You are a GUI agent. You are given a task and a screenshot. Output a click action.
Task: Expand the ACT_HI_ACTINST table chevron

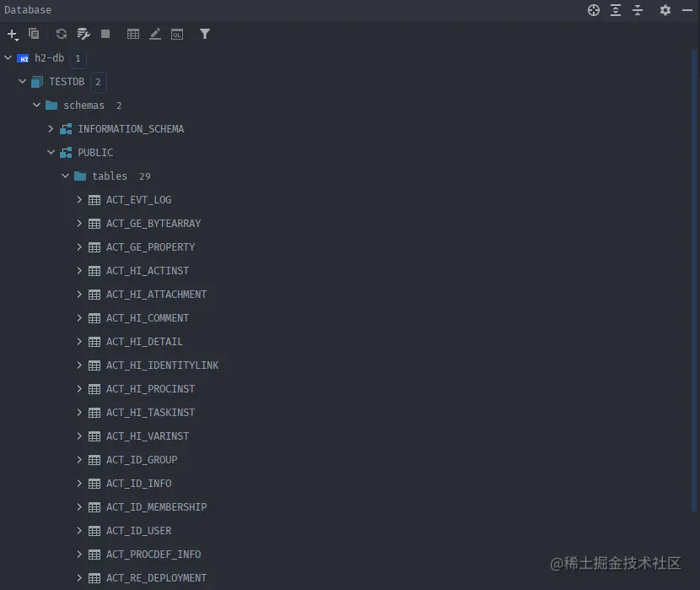tap(79, 271)
